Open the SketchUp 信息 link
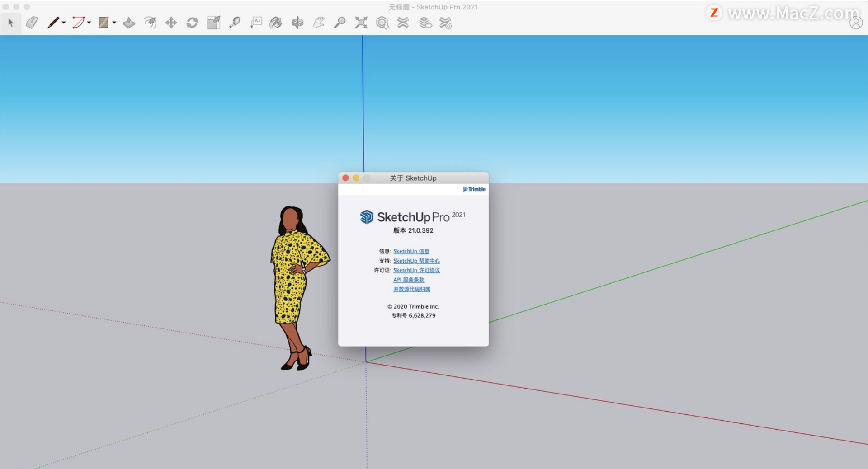The width and height of the screenshot is (868, 469). [411, 251]
